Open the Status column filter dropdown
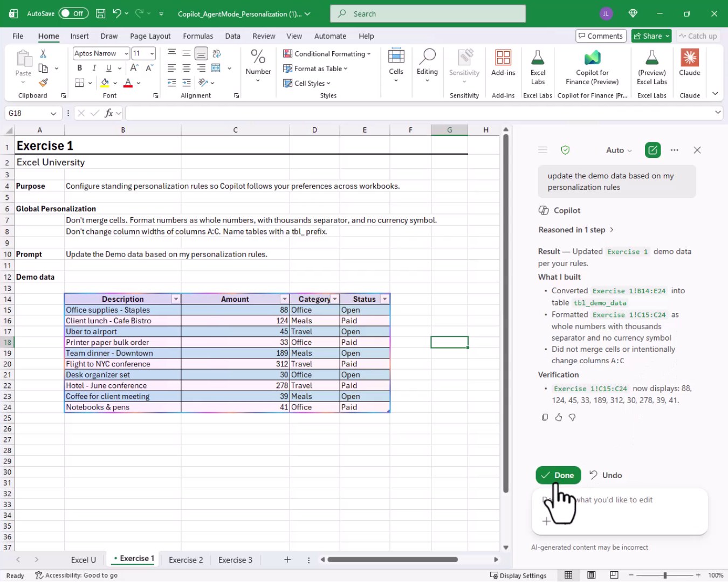728x582 pixels. (384, 299)
